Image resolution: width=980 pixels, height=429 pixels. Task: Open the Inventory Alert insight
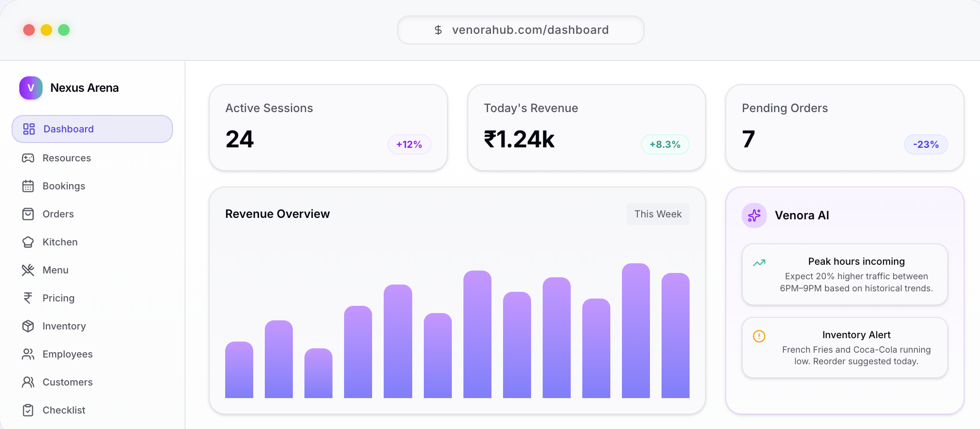click(845, 348)
